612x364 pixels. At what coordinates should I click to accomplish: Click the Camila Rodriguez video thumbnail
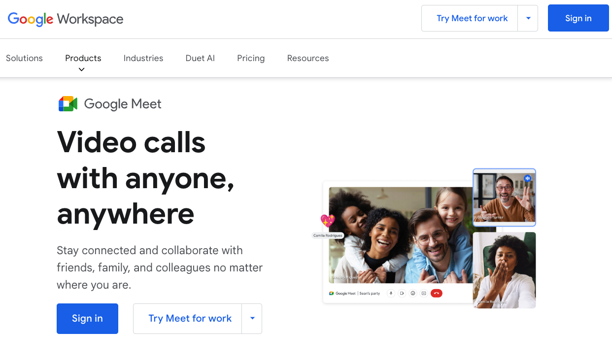pyautogui.click(x=504, y=270)
